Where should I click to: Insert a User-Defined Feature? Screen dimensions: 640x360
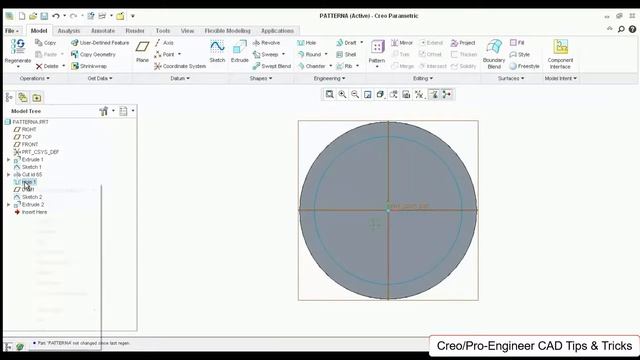click(100, 42)
